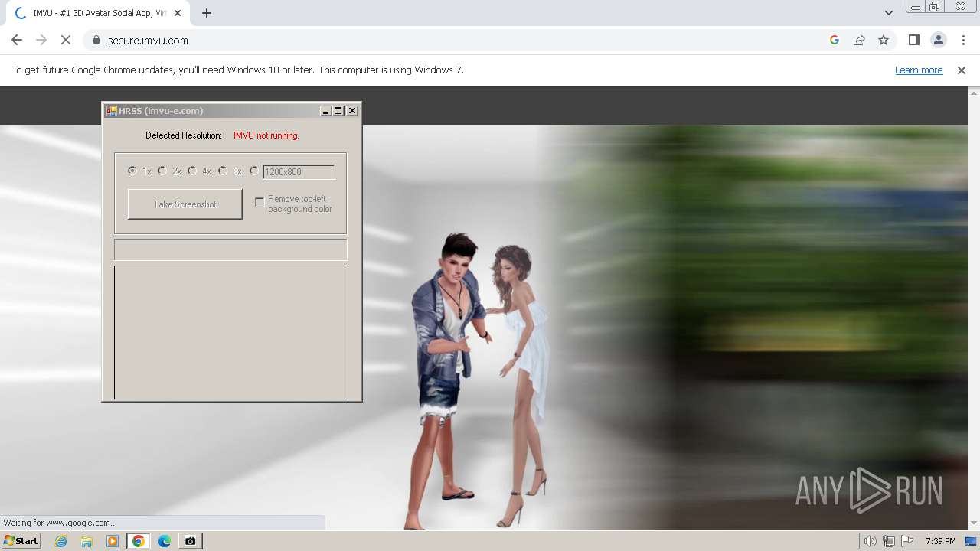980x551 pixels.
Task: Click the show desktop button
Action: (971, 541)
